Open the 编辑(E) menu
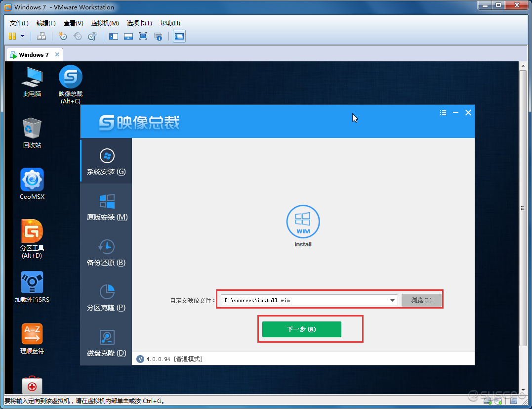 46,23
